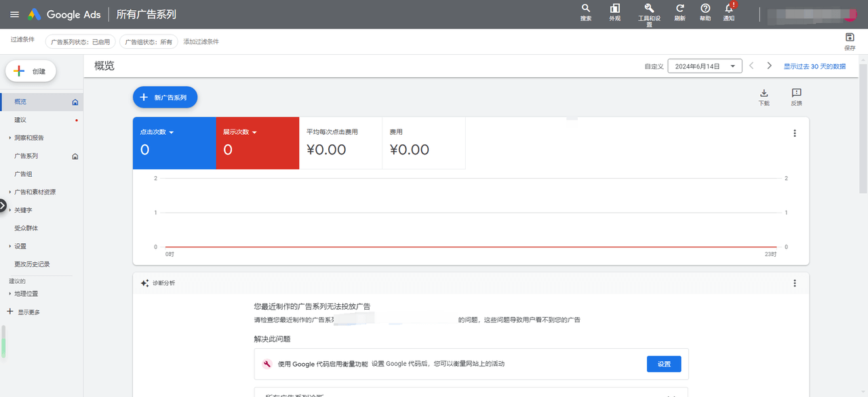The height and width of the screenshot is (397, 868).
Task: Click home icon beside 广告系列
Action: [x=75, y=156]
